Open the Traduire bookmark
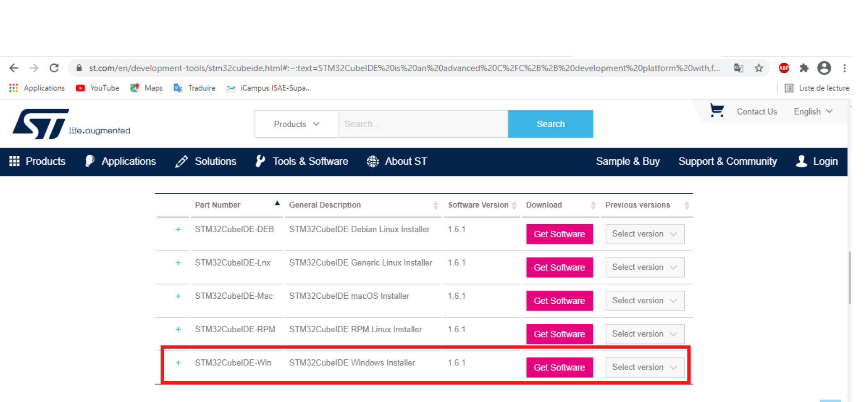Image resolution: width=868 pixels, height=402 pixels. click(194, 88)
